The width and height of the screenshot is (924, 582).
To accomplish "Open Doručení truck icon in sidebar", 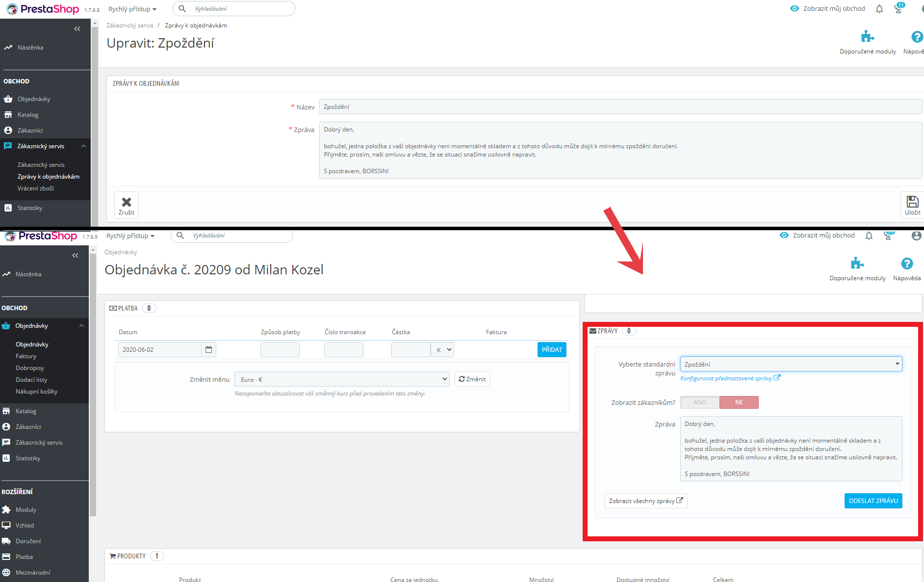I will (6, 541).
